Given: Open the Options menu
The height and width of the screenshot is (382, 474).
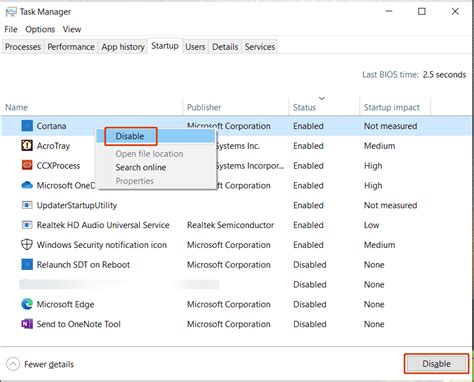Looking at the screenshot, I should coord(40,29).
